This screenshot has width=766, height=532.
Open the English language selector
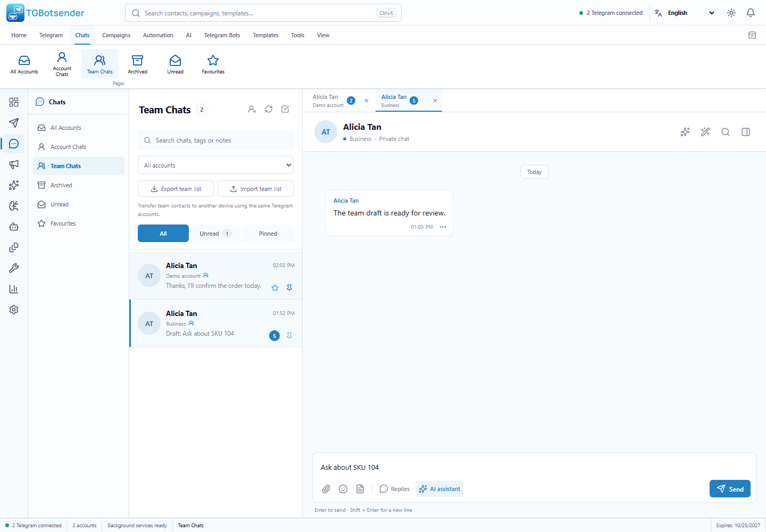(x=685, y=13)
